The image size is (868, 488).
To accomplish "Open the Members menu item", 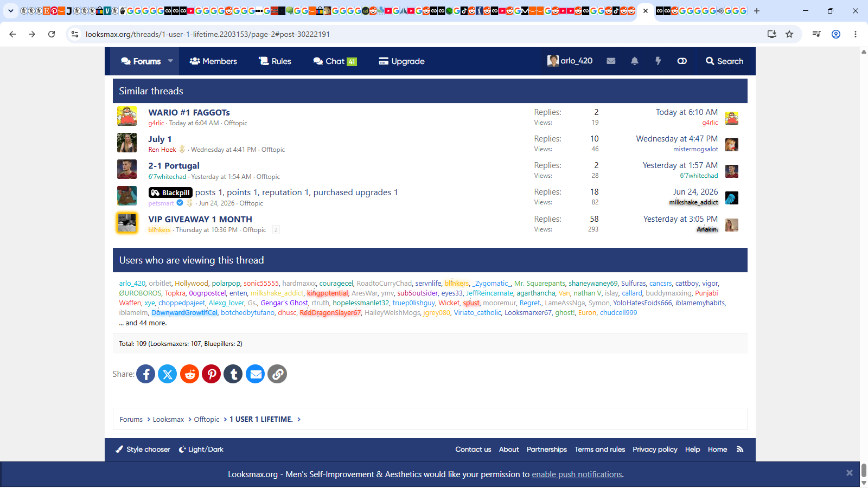I will 213,61.
